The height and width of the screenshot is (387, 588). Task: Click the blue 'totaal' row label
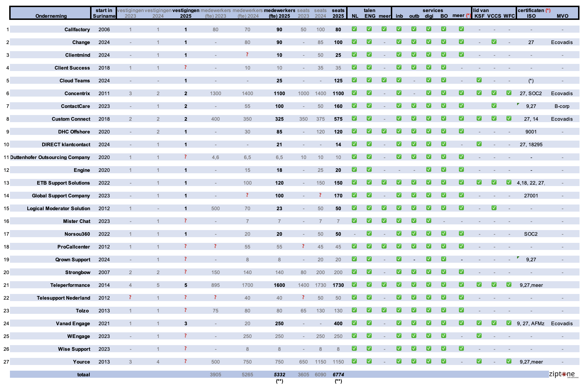(83, 375)
